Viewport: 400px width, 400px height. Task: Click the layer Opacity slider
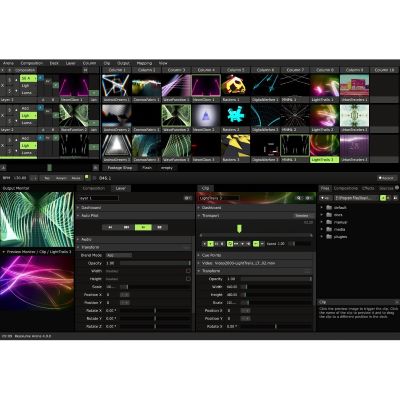pos(155,263)
